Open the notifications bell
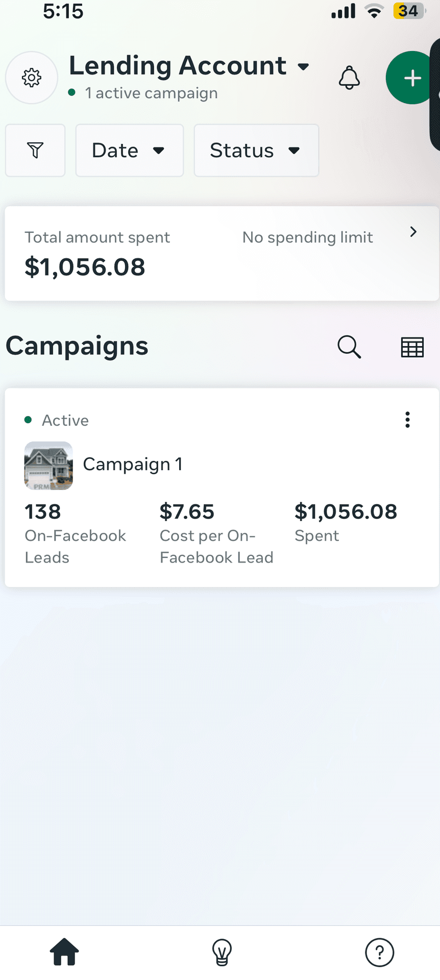 pos(349,78)
